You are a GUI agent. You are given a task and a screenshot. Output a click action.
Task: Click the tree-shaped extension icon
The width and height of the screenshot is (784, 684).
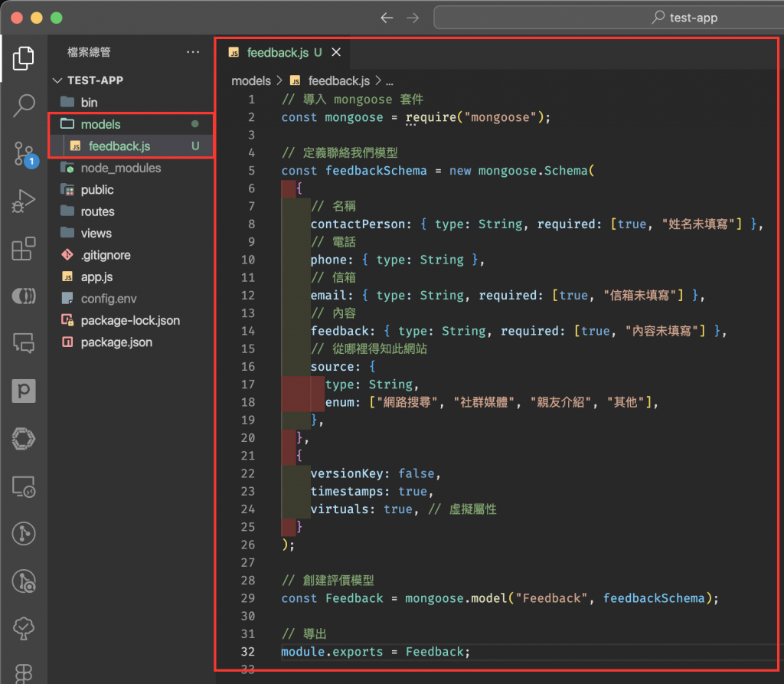pos(24,628)
